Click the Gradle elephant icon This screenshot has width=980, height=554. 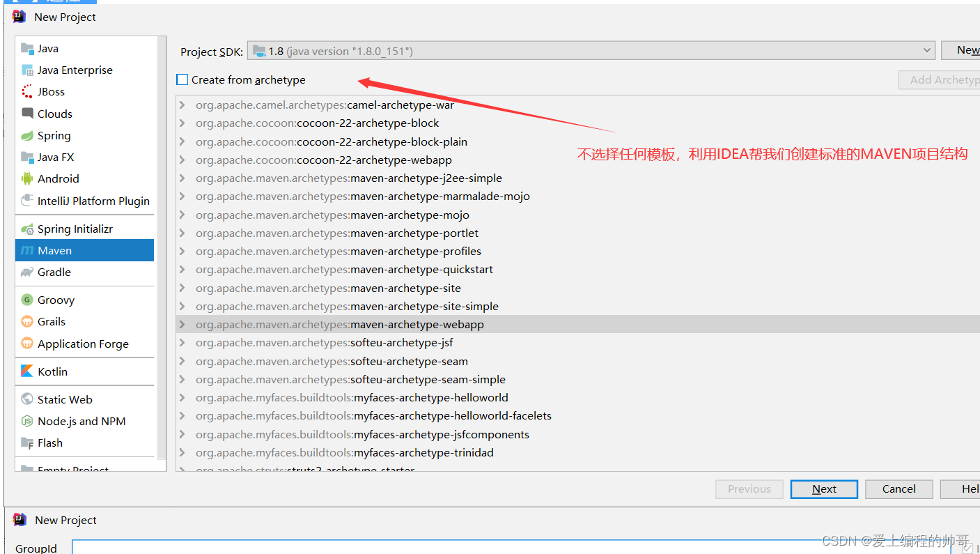(x=27, y=272)
